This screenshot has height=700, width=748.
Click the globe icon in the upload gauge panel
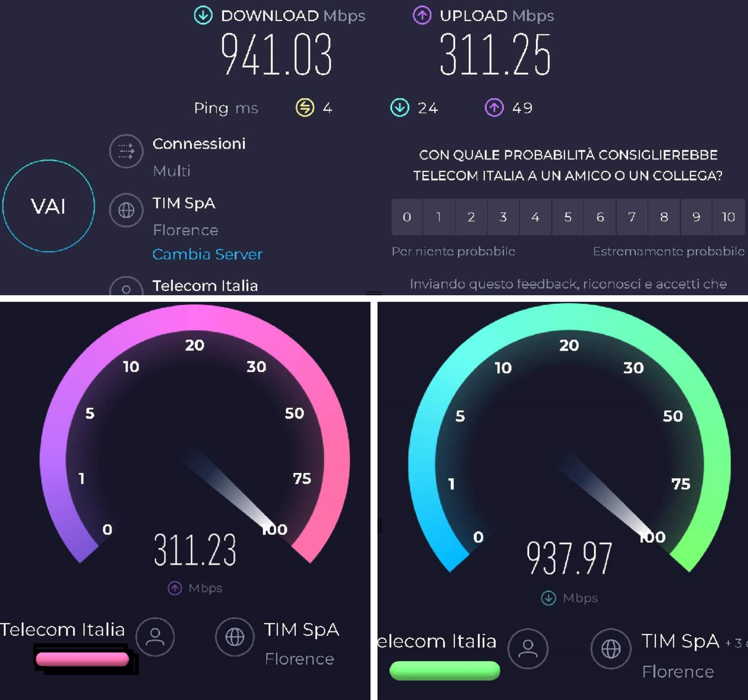pyautogui.click(x=235, y=637)
